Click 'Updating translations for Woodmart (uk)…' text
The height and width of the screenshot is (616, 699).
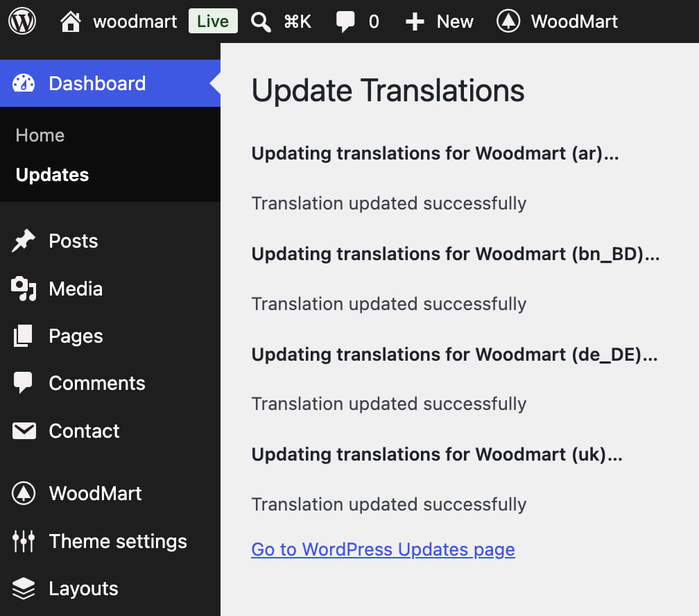click(x=437, y=454)
